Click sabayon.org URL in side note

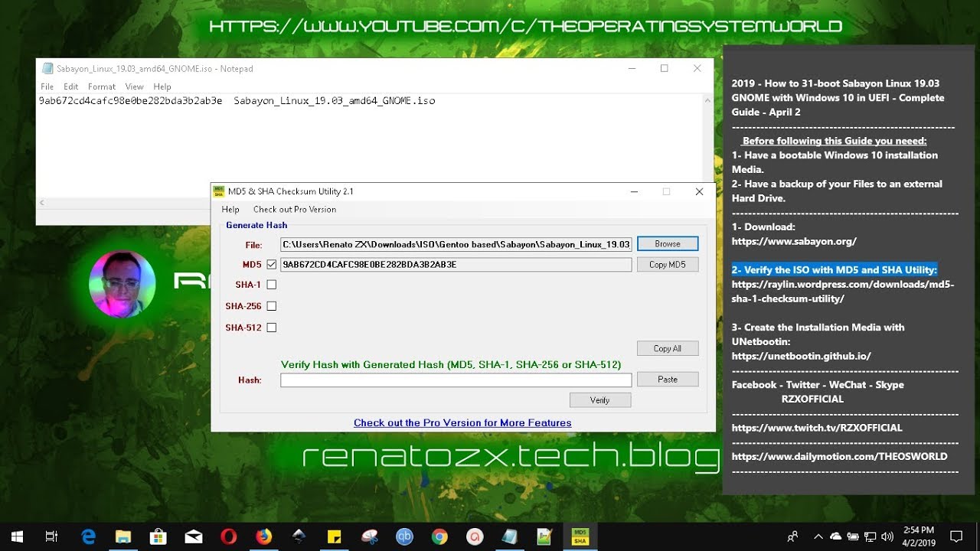[x=794, y=241]
